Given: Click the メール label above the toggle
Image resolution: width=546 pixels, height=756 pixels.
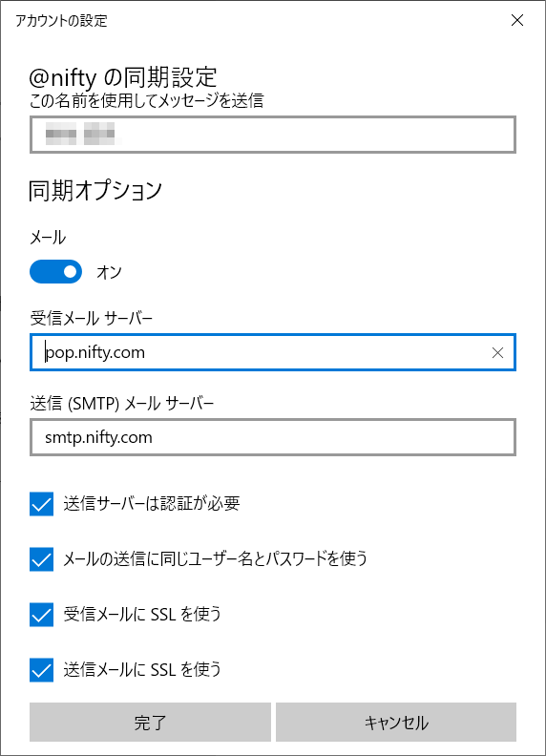Looking at the screenshot, I should [x=48, y=238].
